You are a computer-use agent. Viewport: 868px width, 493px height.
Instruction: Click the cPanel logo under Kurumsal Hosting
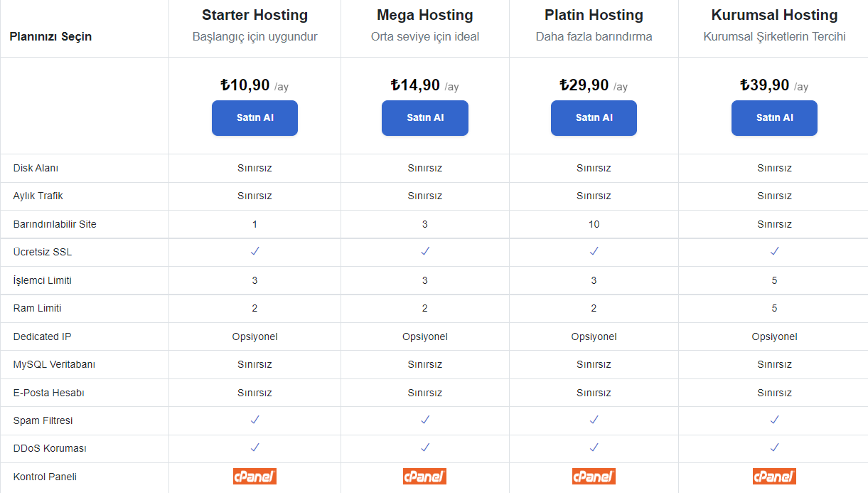tap(774, 477)
